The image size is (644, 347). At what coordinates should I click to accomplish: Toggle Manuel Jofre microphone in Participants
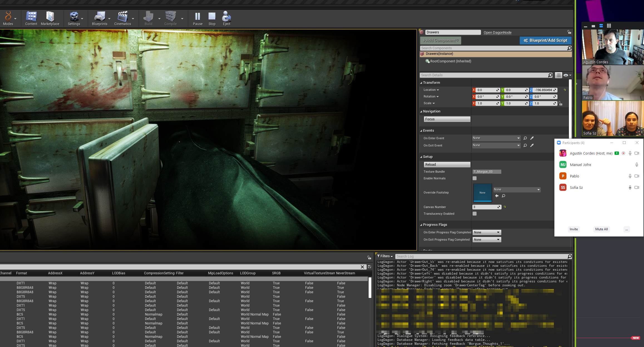(x=637, y=165)
